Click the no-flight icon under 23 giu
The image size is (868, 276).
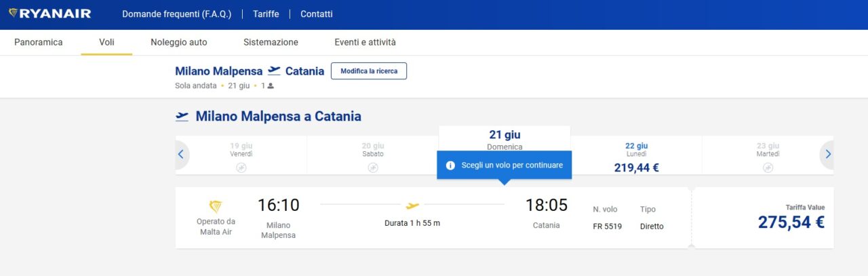tap(768, 167)
